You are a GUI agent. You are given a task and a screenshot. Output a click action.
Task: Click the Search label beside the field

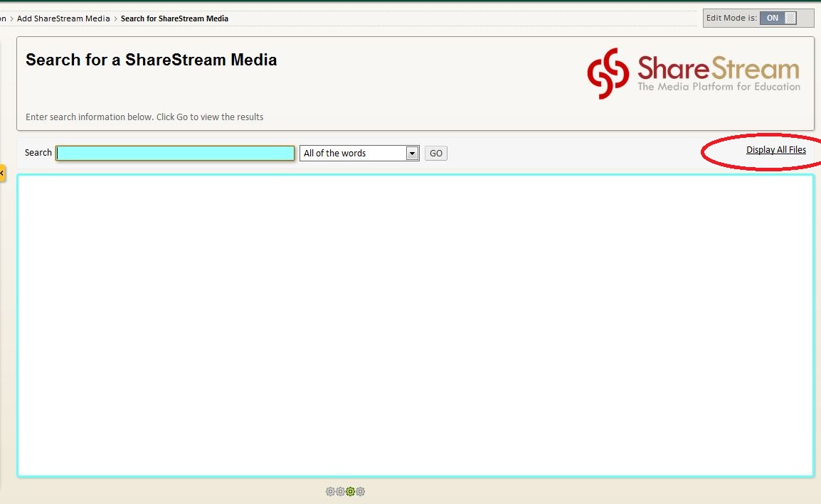[x=38, y=152]
